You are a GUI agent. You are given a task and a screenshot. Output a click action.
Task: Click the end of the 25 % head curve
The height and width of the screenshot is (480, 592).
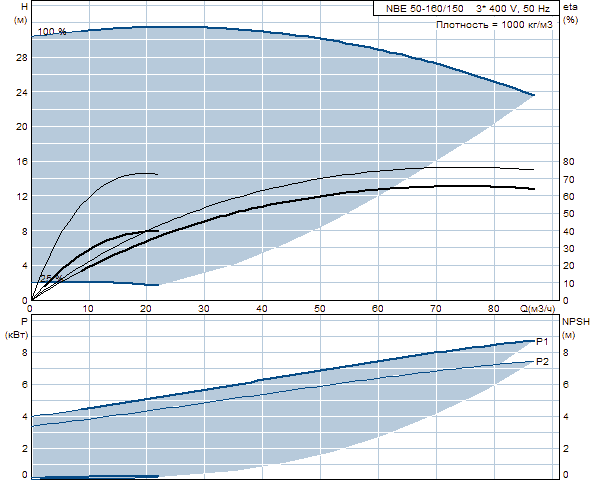click(158, 285)
